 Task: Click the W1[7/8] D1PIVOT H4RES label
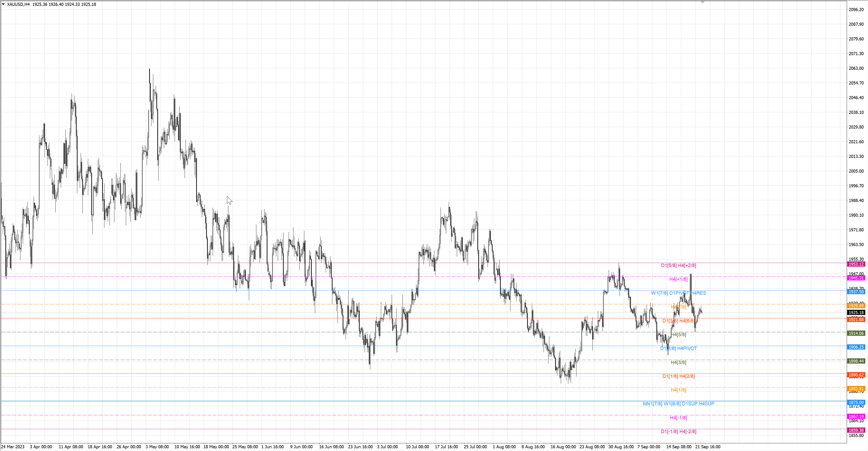pos(678,293)
